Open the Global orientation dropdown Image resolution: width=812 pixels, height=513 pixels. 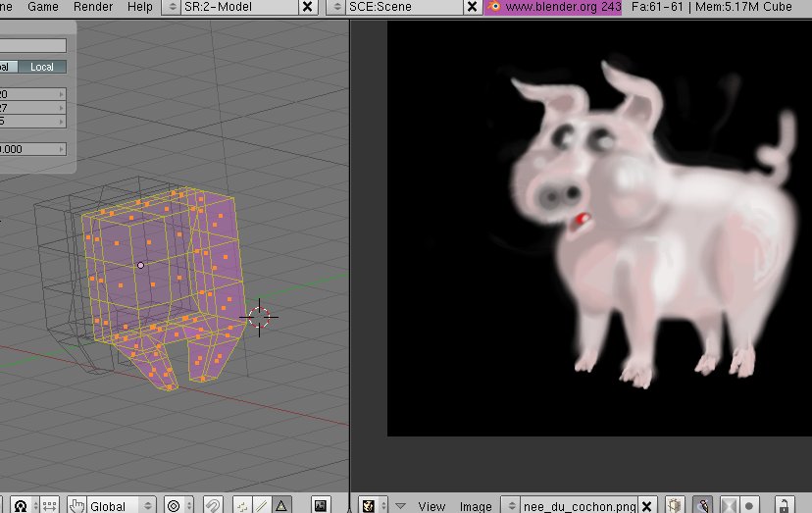(122, 505)
